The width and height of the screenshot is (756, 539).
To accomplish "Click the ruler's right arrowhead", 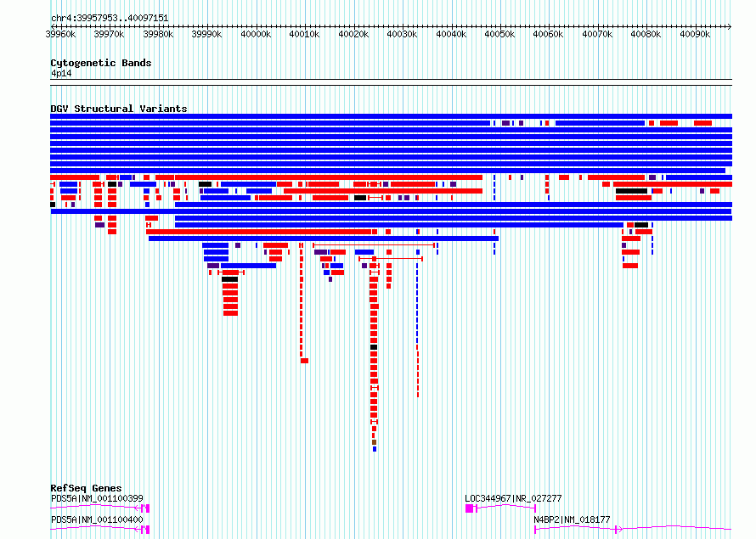I will 730,26.
